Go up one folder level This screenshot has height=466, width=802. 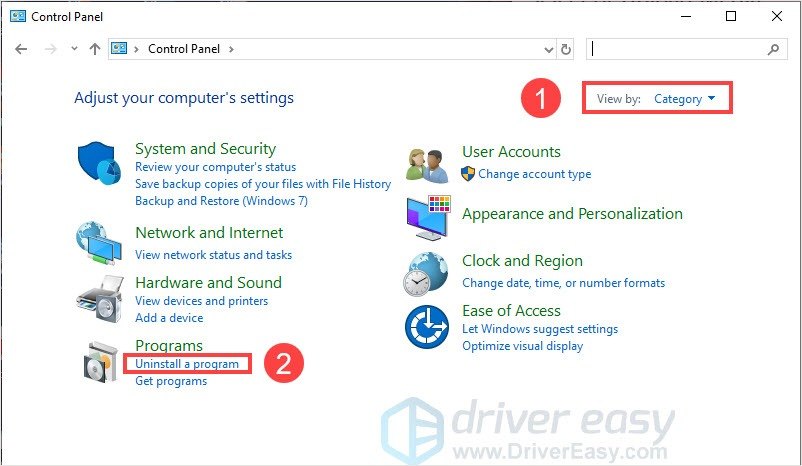click(x=95, y=49)
